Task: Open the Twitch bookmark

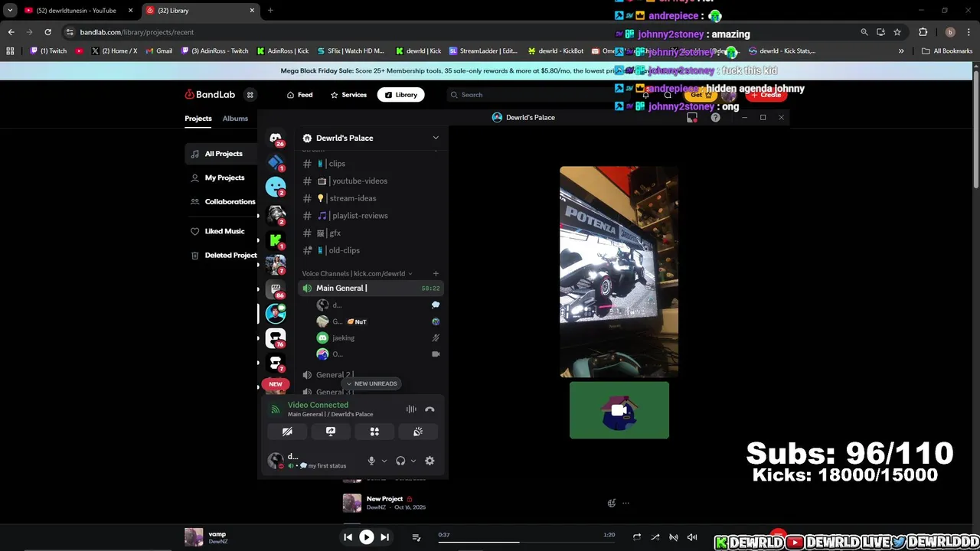Action: coord(48,51)
